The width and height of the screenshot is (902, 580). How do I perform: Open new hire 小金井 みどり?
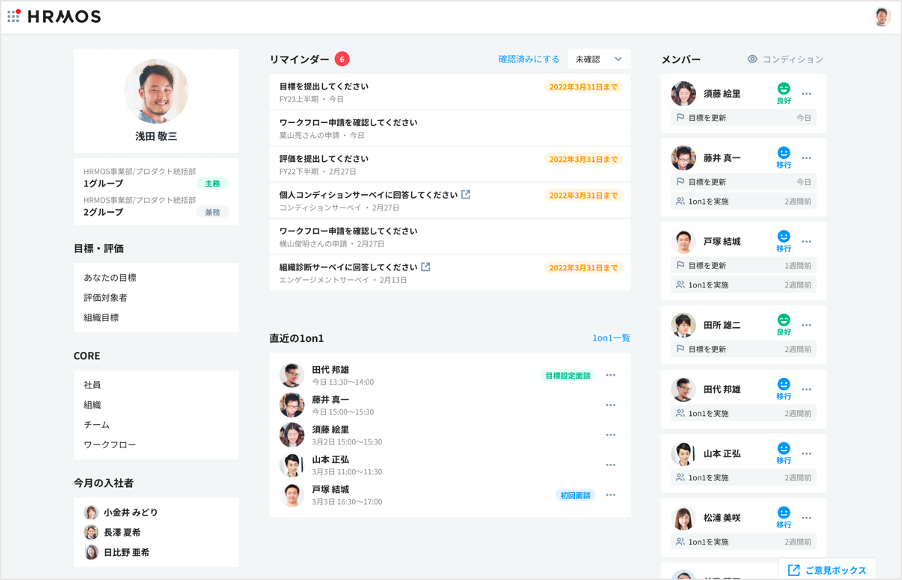pyautogui.click(x=130, y=512)
